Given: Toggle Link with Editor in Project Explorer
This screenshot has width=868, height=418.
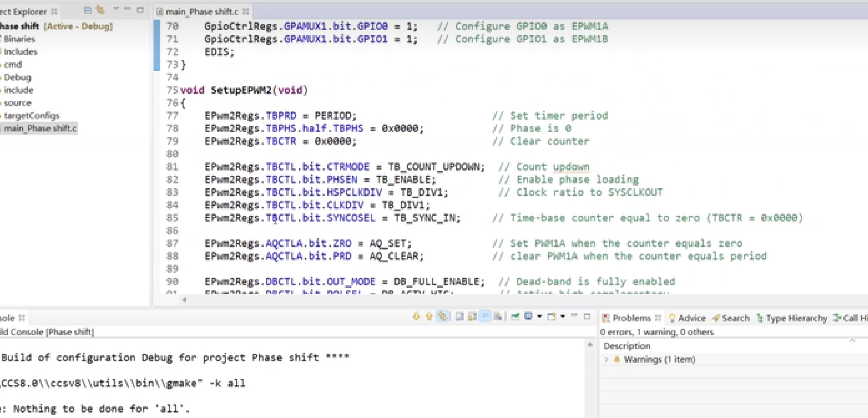Looking at the screenshot, I should point(100,10).
